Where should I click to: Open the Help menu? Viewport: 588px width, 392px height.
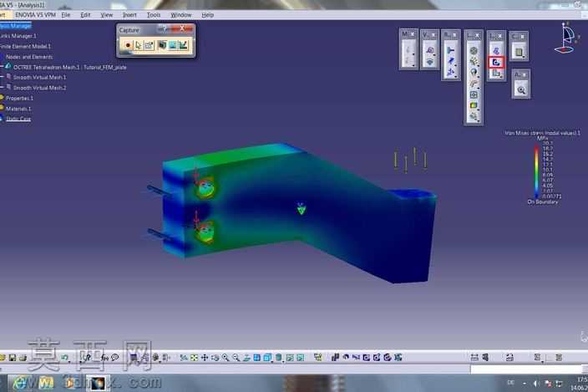coord(207,15)
